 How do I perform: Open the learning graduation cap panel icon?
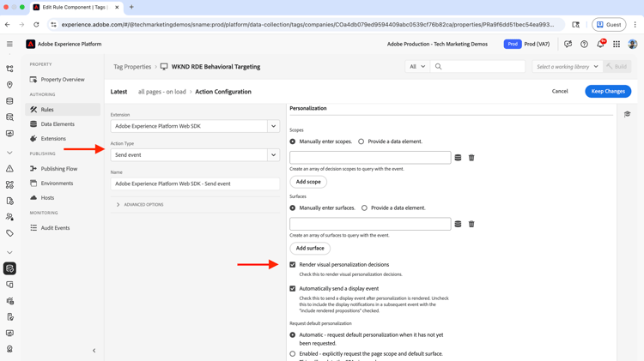627,114
